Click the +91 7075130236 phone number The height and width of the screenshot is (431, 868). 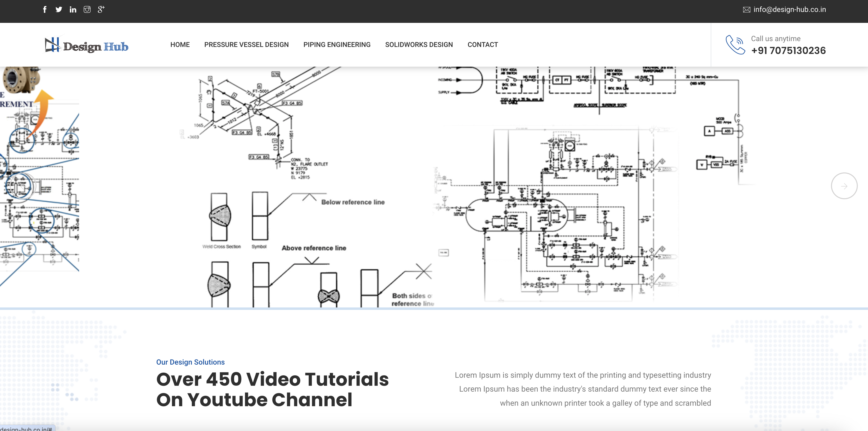coord(788,51)
